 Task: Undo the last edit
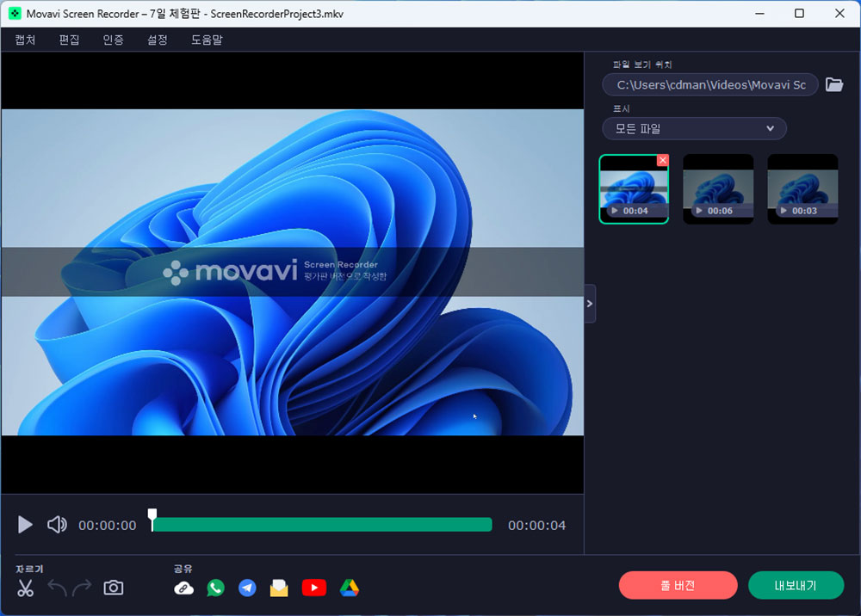tap(57, 588)
